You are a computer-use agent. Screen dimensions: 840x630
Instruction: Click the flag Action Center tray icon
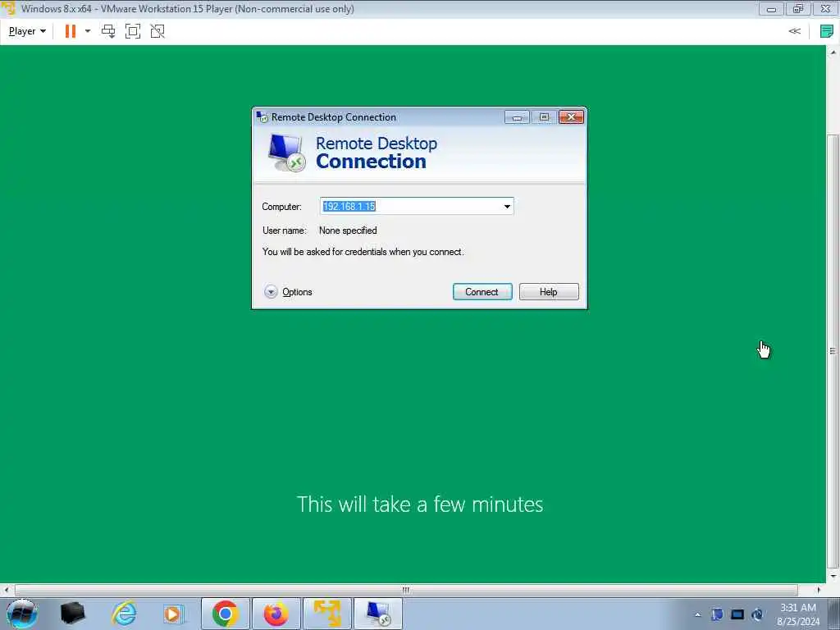pos(717,614)
